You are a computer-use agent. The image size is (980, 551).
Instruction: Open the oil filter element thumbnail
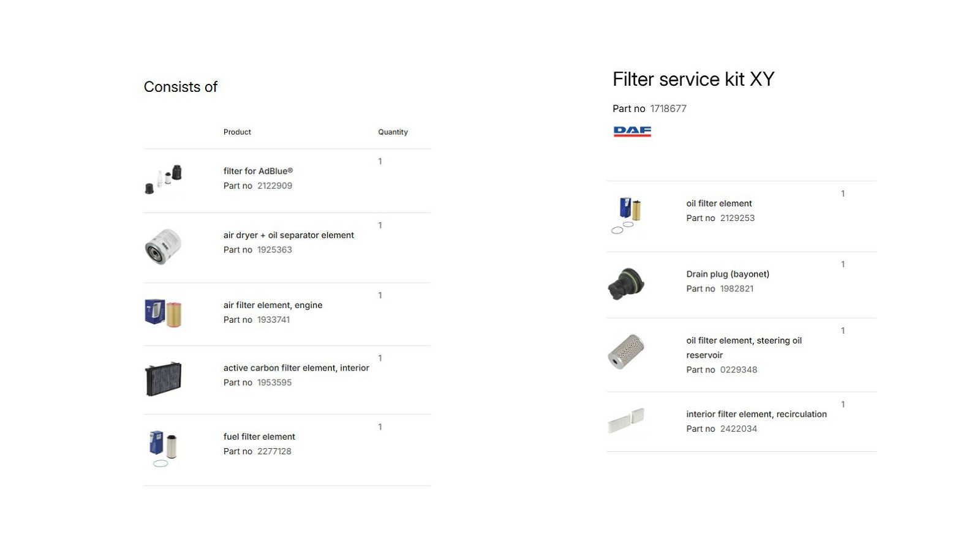point(627,216)
